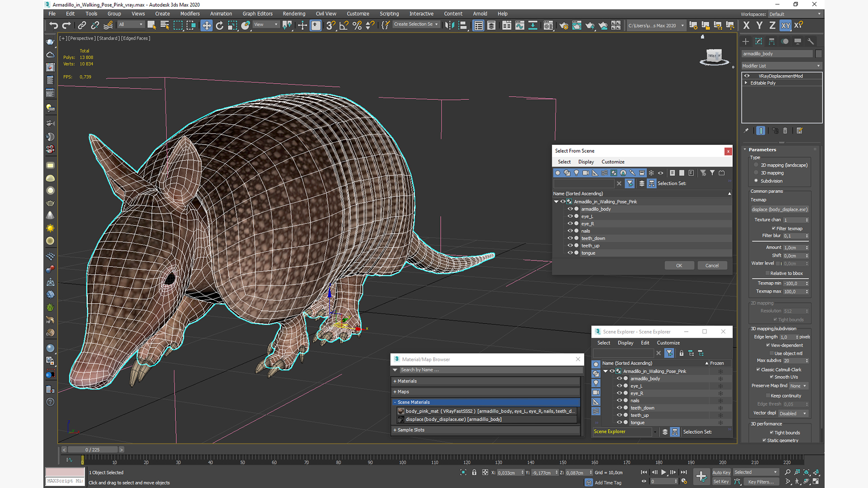The height and width of the screenshot is (488, 868).
Task: Activate the Select and Link tool
Action: coord(82,25)
